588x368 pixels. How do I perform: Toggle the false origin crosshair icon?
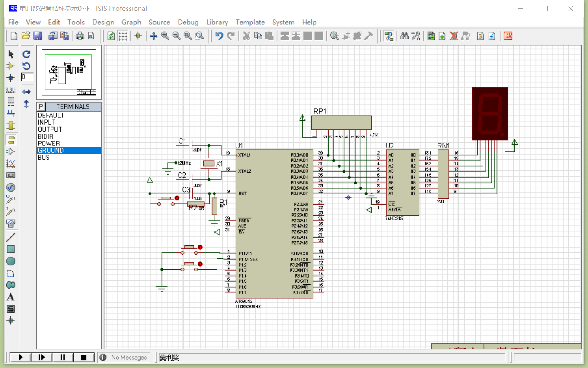click(x=138, y=36)
